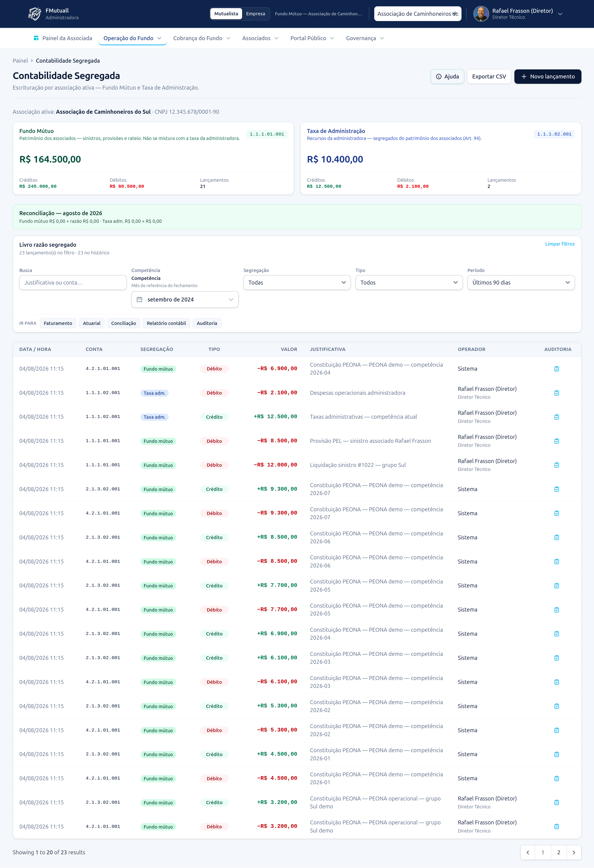Go to page 1 of results
This screenshot has width=594, height=868.
pos(543,852)
